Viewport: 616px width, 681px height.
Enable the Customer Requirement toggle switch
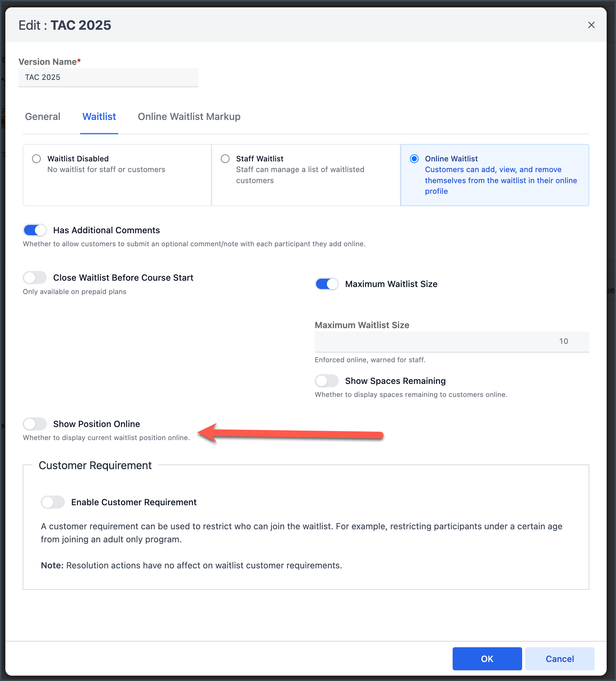53,502
